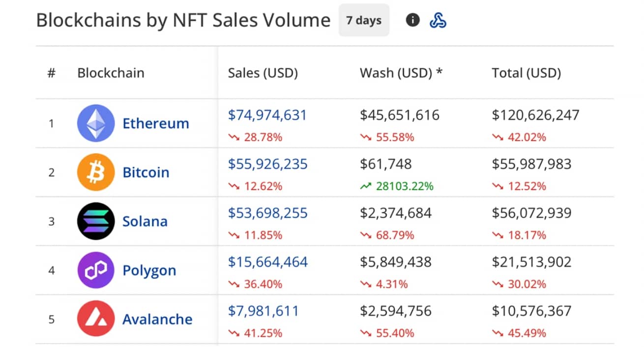This screenshot has height=347, width=644.
Task: Click rank number 1 in the Ethereum row
Action: coord(51,123)
